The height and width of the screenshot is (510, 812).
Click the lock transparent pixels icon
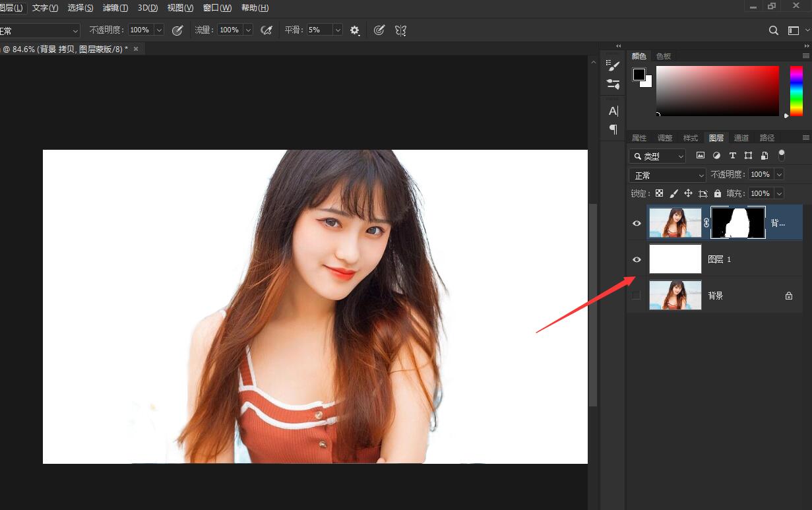tap(658, 193)
